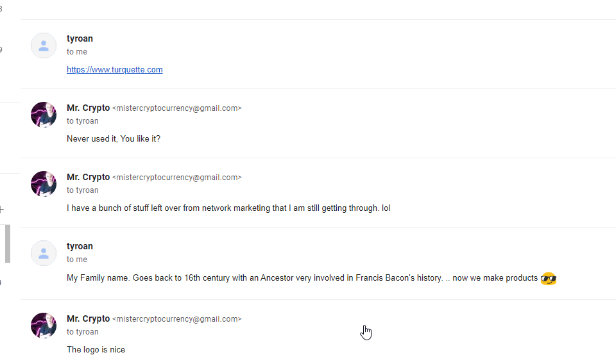Click tyroan's default avatar in first message
This screenshot has height=364, width=616.
[x=44, y=45]
